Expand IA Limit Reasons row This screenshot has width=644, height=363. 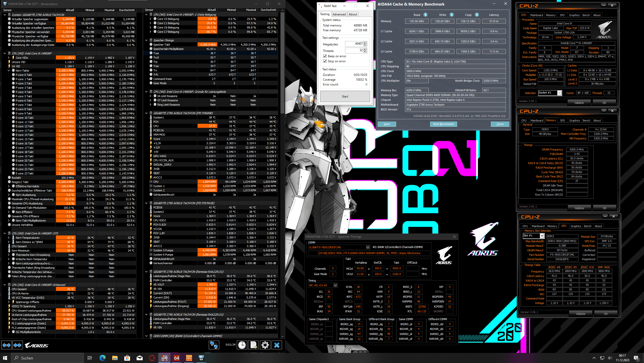pos(150,96)
